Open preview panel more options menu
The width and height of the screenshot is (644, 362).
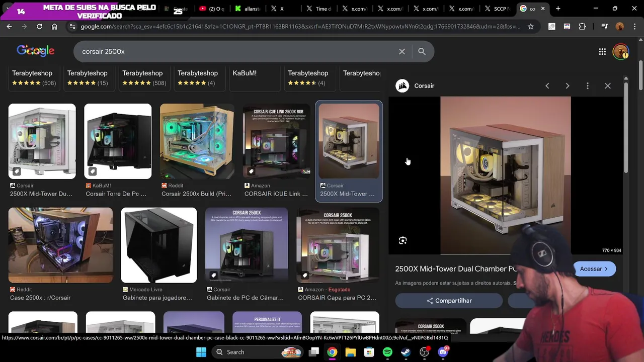[588, 86]
